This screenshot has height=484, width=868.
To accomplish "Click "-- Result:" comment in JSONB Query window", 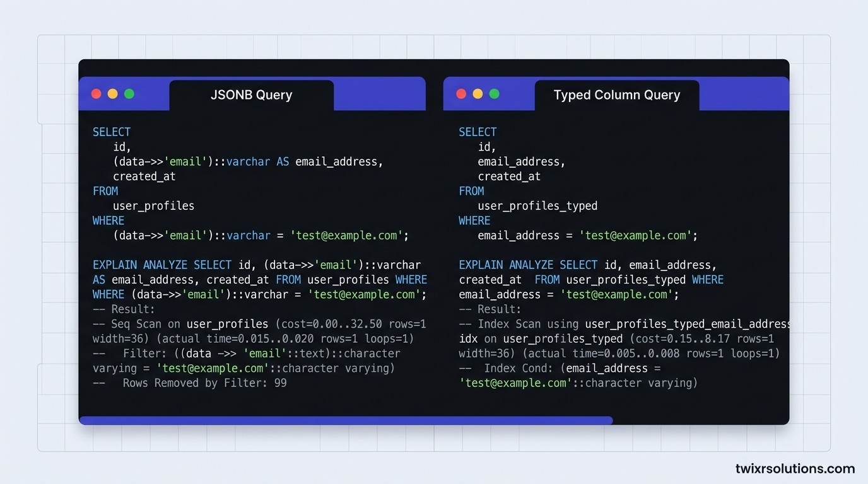I will (x=124, y=309).
